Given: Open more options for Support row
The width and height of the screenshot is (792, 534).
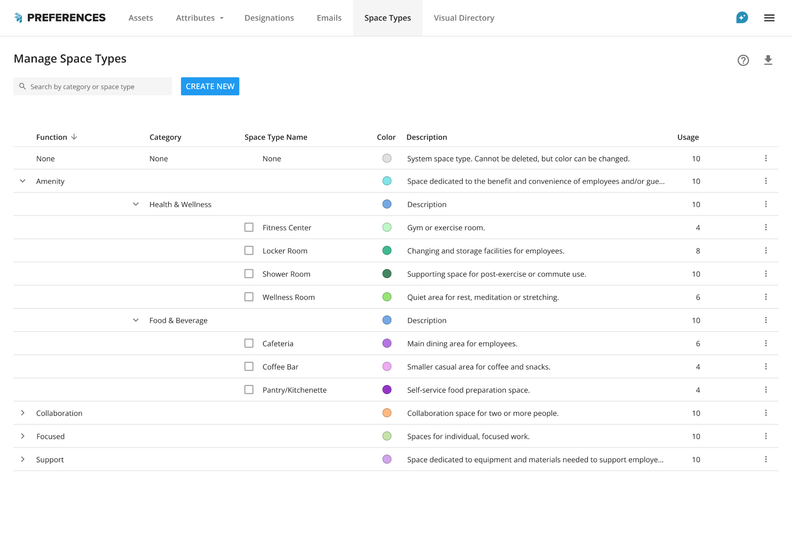Looking at the screenshot, I should (x=766, y=460).
